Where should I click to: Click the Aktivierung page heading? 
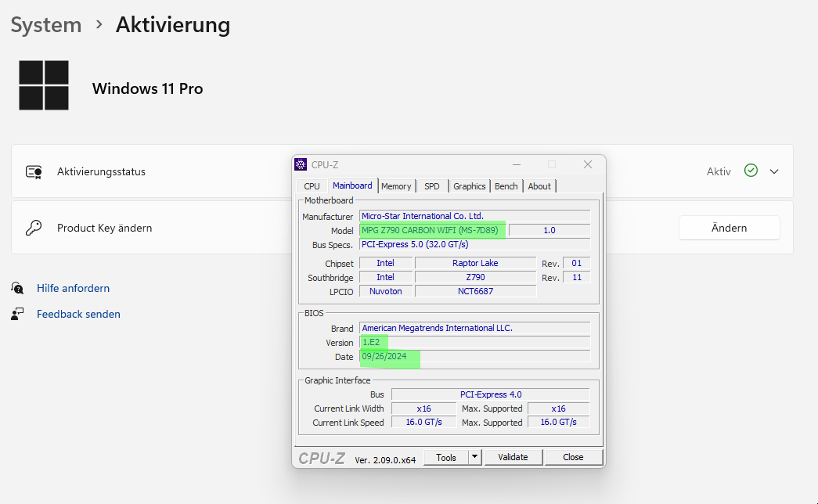(173, 24)
